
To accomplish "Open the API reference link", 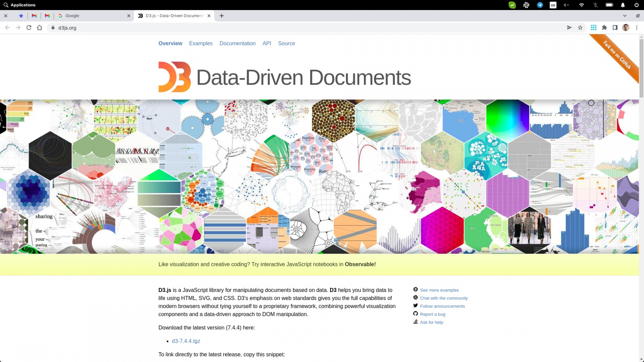I will pos(267,43).
